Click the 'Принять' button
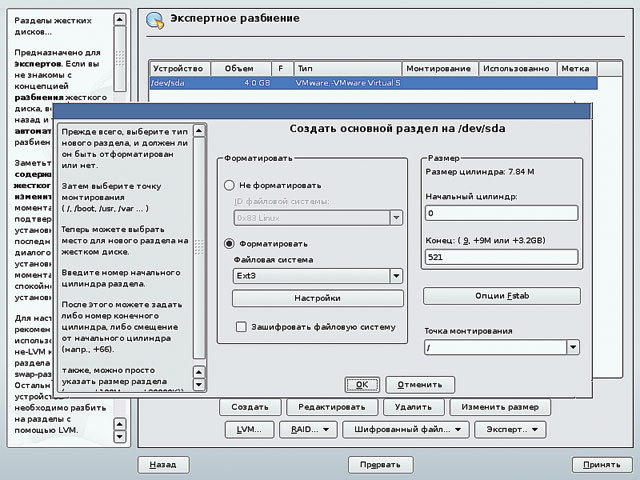 (x=602, y=464)
